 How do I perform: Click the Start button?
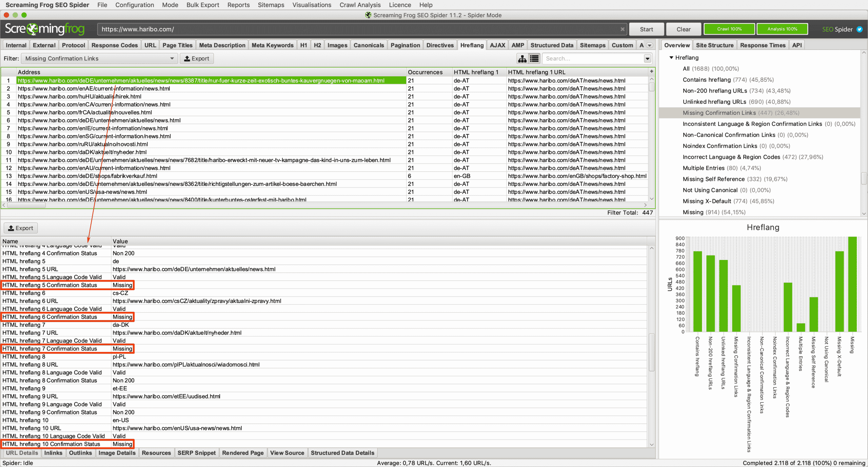pyautogui.click(x=646, y=29)
